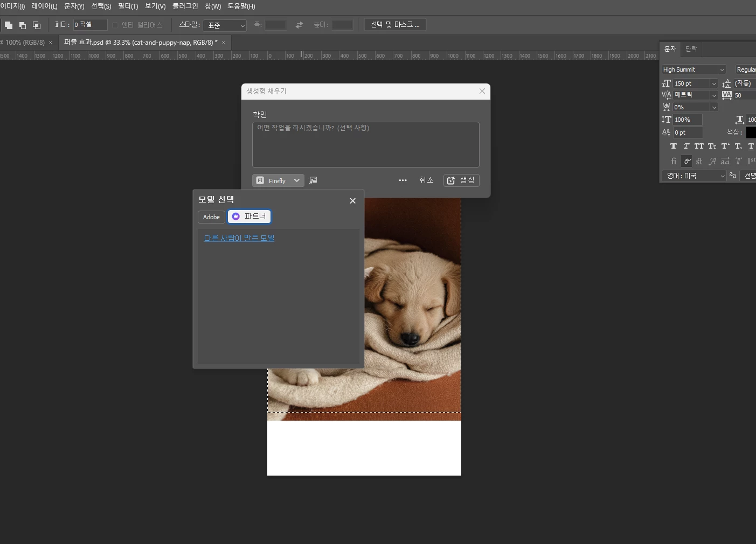Click the horizontal scale icon

(740, 120)
